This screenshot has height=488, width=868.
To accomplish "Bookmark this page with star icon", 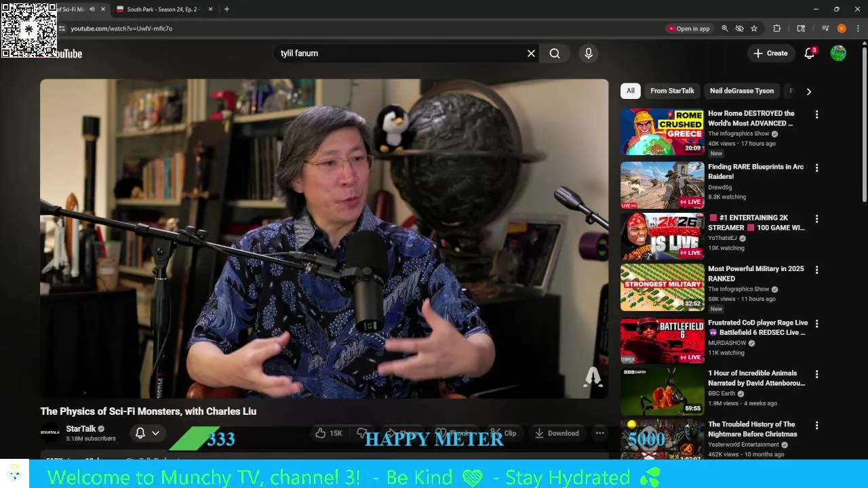I will tap(753, 28).
